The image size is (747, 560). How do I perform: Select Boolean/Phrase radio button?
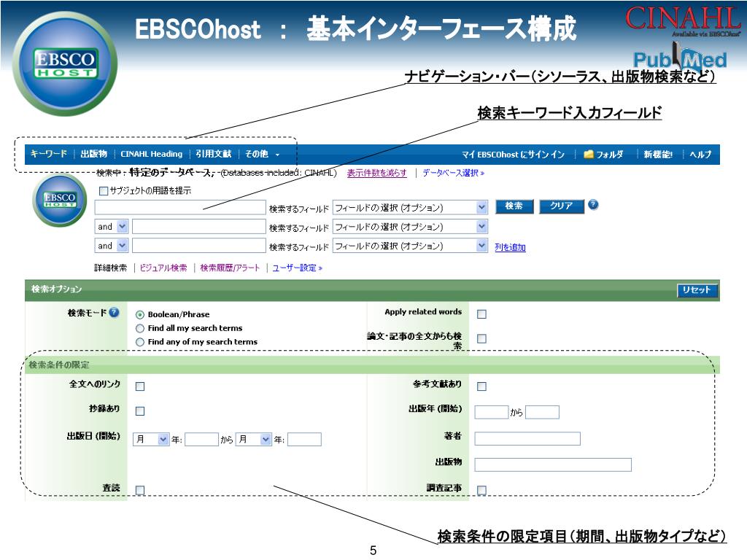[x=139, y=315]
